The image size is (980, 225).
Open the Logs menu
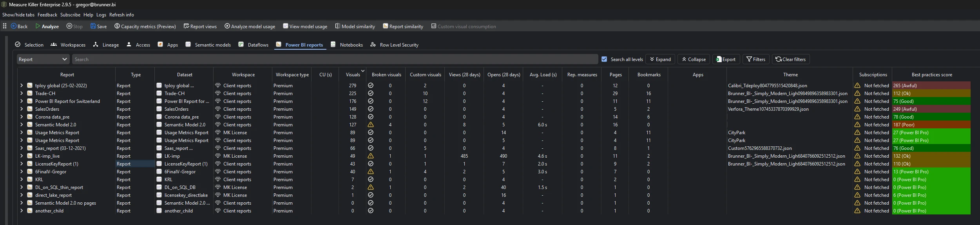(101, 15)
